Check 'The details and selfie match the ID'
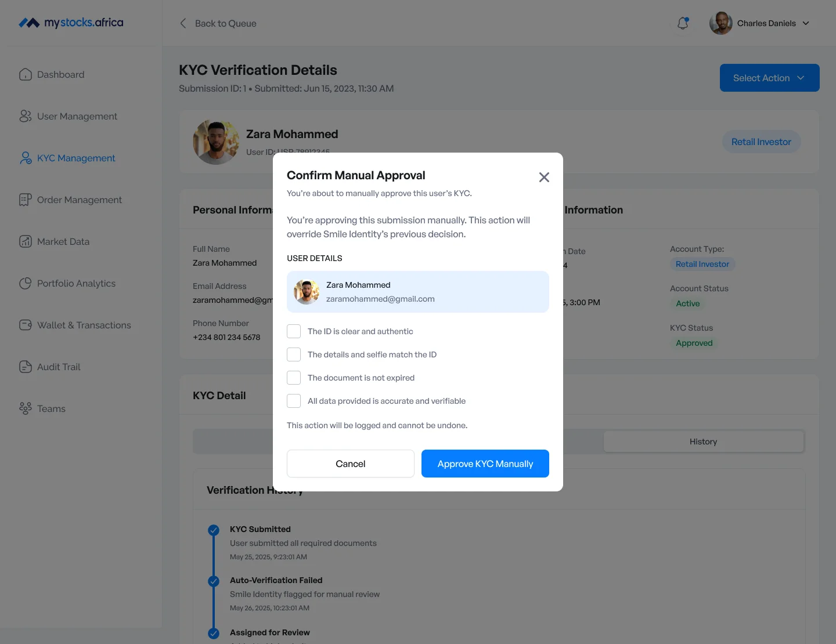This screenshot has height=644, width=836. click(294, 354)
